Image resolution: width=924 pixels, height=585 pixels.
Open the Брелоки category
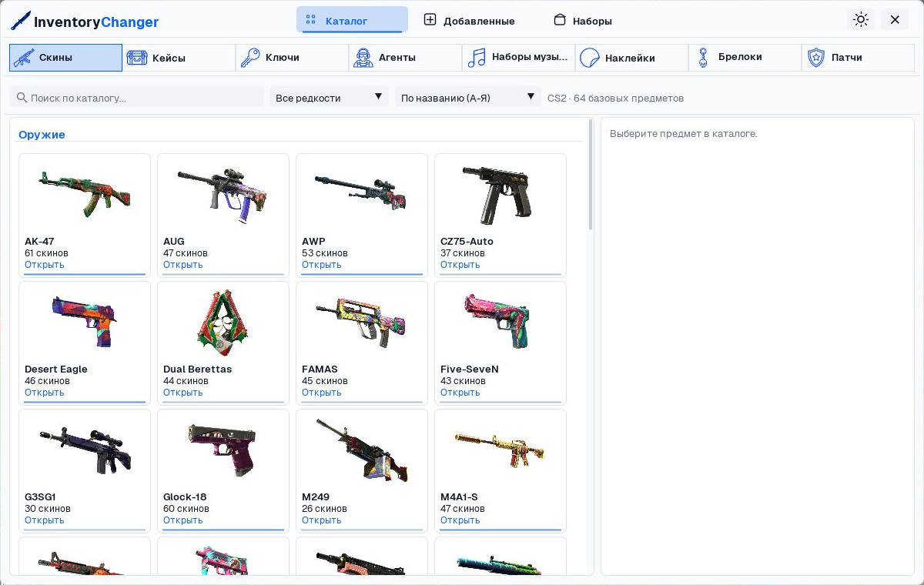[745, 58]
